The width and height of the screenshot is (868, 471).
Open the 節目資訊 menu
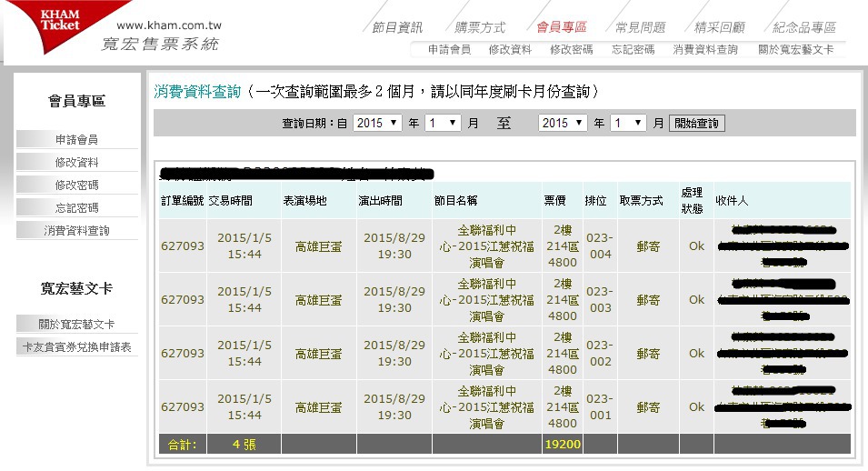(397, 27)
